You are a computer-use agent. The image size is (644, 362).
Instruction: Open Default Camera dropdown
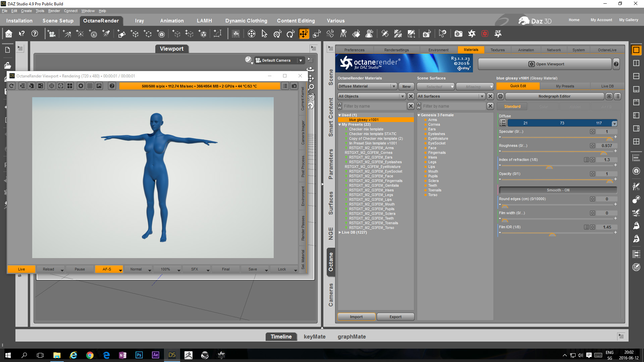click(301, 60)
